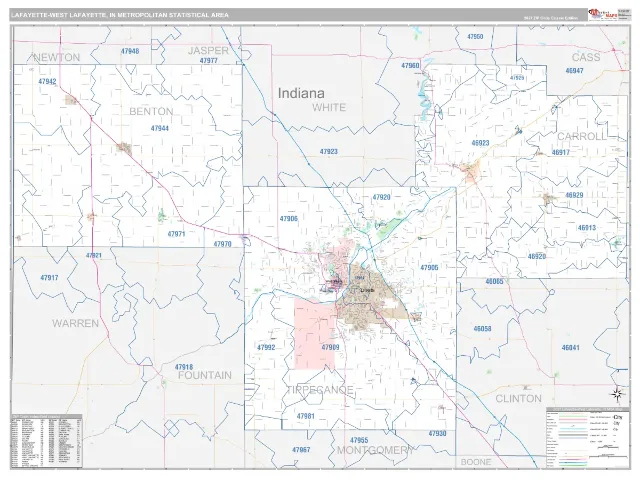The height and width of the screenshot is (480, 640).
Task: Select the TIPPECANOE county label
Action: pyautogui.click(x=320, y=389)
